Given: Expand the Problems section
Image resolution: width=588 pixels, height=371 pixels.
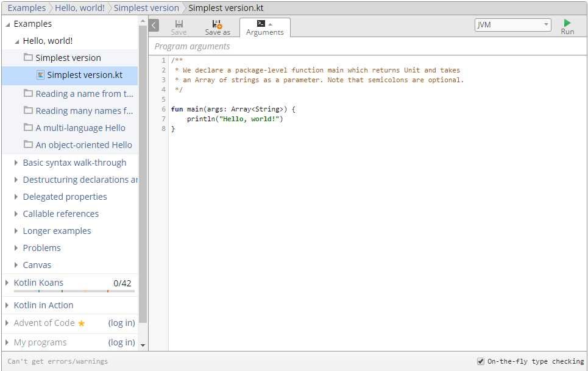Looking at the screenshot, I should (x=16, y=248).
